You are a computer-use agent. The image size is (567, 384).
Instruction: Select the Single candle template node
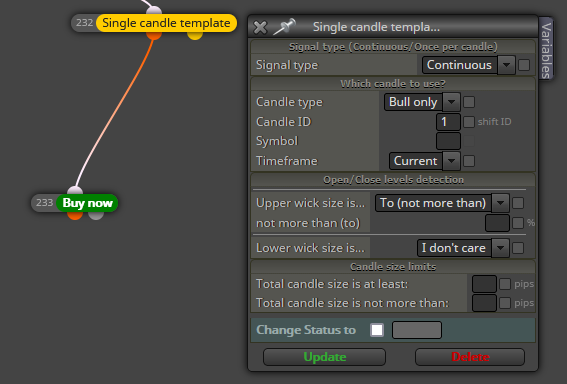166,23
